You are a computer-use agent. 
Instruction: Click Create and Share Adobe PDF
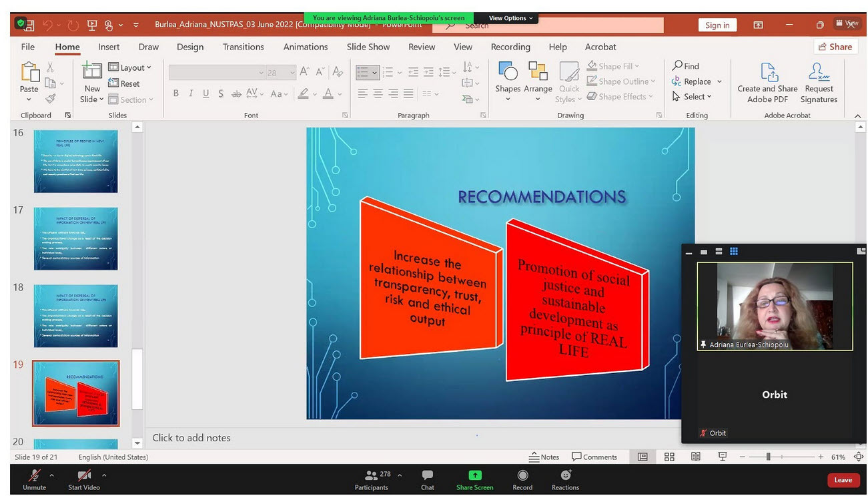[x=767, y=81]
